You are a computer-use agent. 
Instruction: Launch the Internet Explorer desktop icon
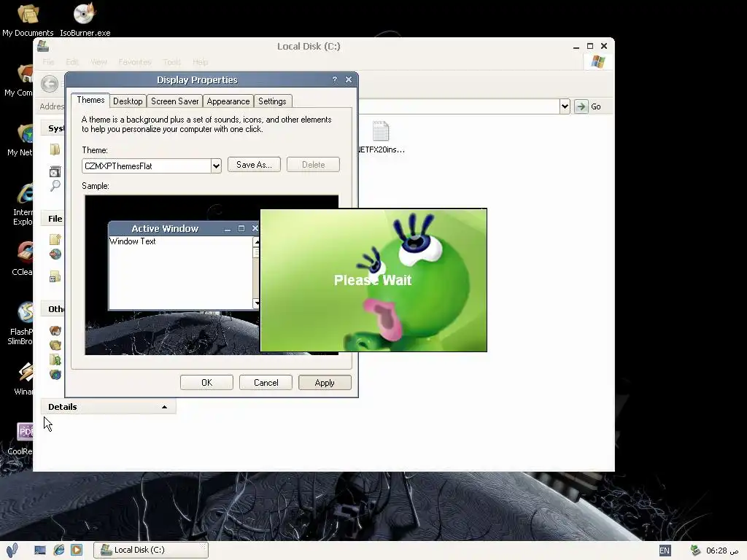click(x=22, y=204)
